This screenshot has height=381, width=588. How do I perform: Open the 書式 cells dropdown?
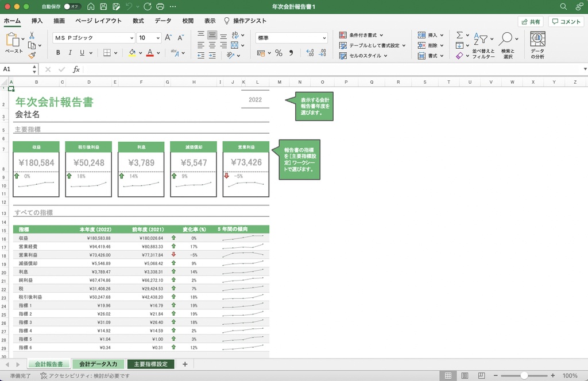coord(431,56)
